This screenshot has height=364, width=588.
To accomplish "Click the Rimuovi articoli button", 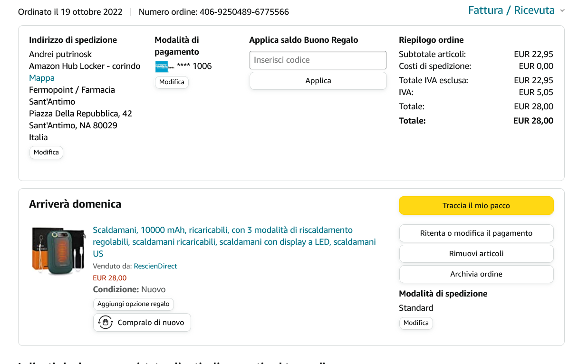I will (476, 254).
